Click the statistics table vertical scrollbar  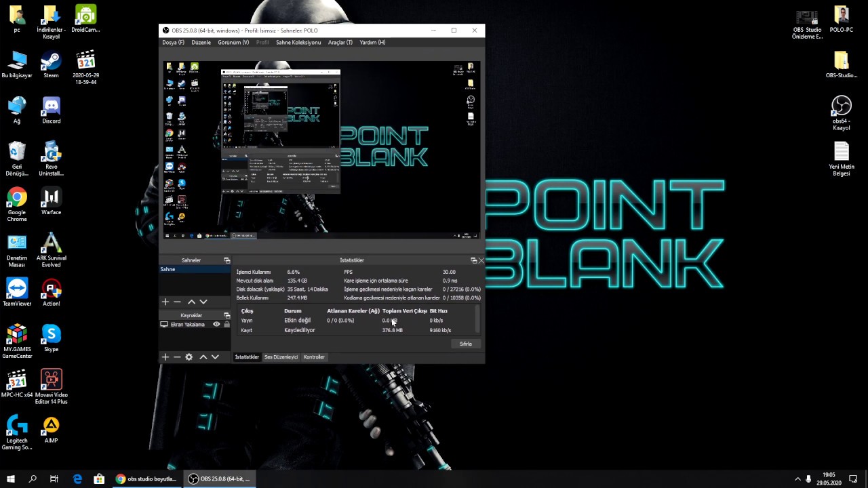477,319
